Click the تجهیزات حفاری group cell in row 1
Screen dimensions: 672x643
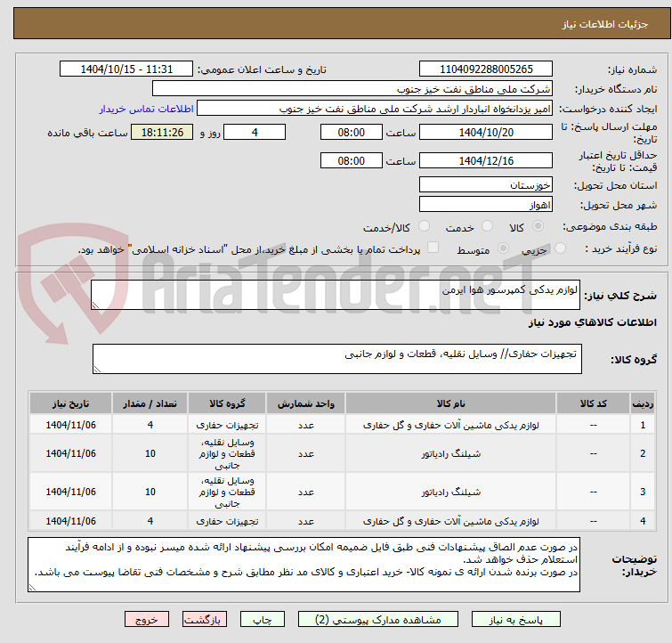(x=227, y=425)
